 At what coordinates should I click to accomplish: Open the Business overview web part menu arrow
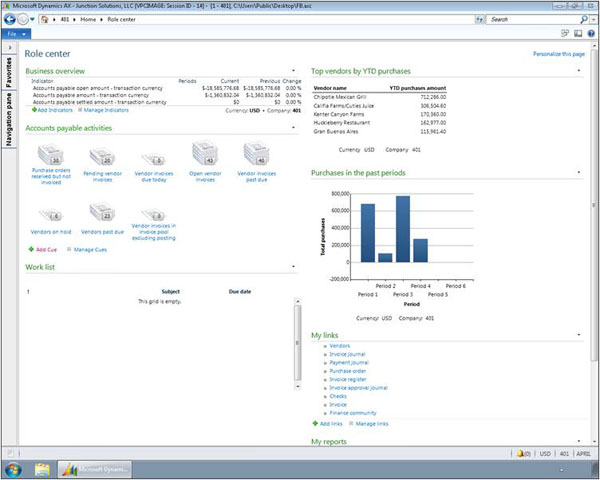[x=293, y=70]
